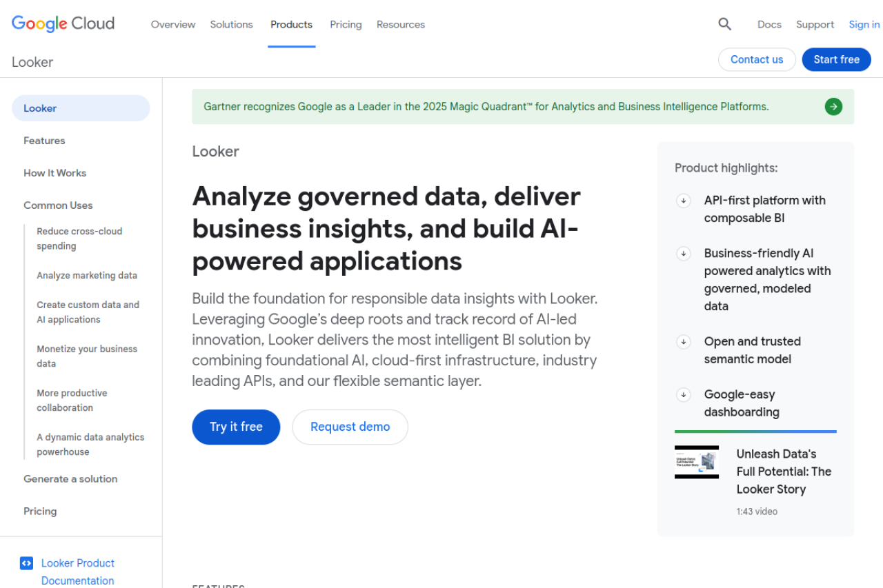This screenshot has height=588, width=883.
Task: Open the search magnifier icon
Action: pyautogui.click(x=724, y=24)
